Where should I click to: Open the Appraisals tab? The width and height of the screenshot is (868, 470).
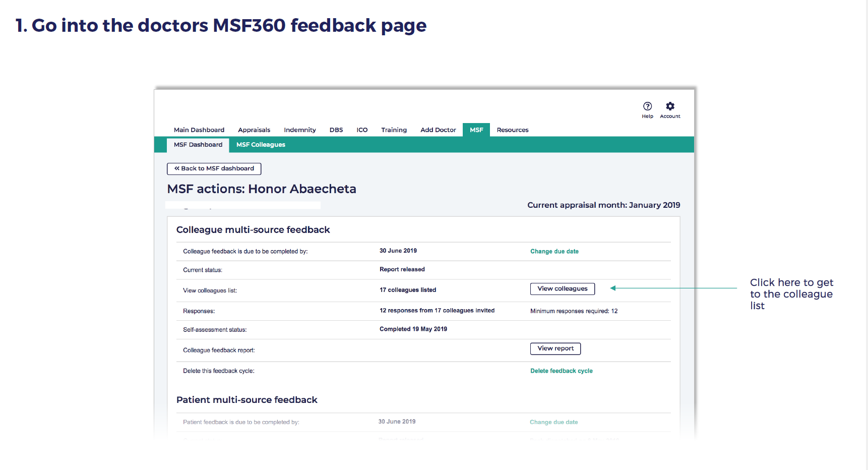pyautogui.click(x=254, y=130)
